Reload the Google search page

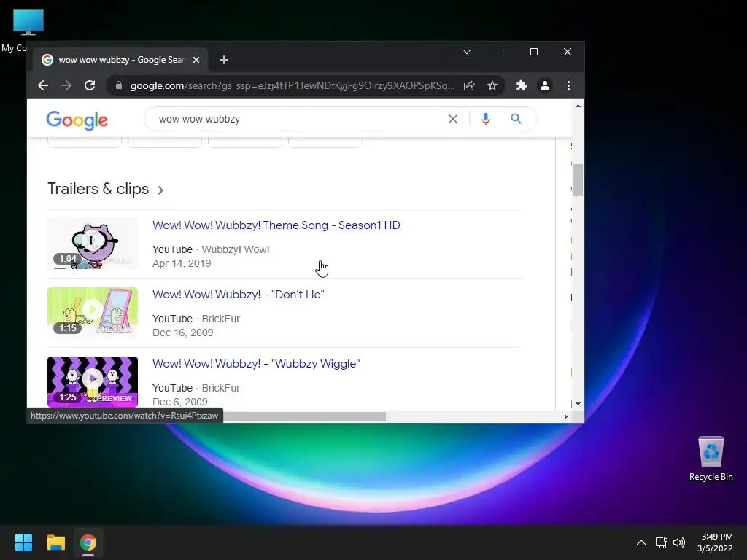[x=90, y=86]
